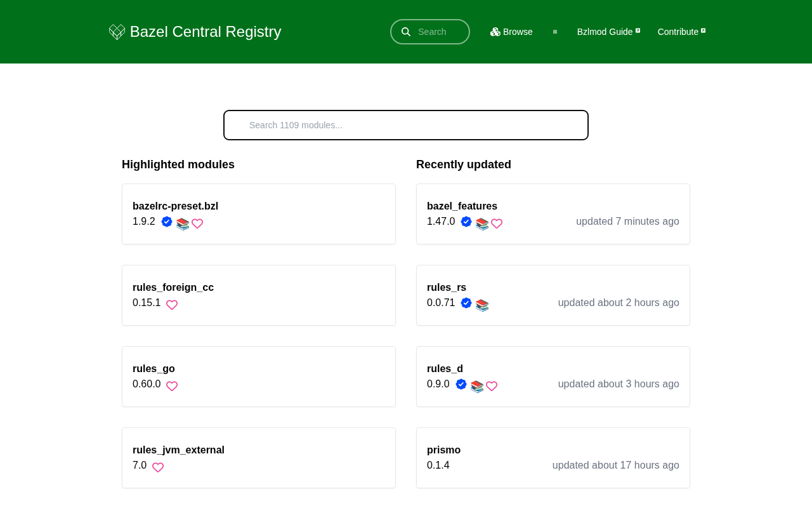Click the verified badge on bazel_features
The image size is (812, 508).
[466, 222]
